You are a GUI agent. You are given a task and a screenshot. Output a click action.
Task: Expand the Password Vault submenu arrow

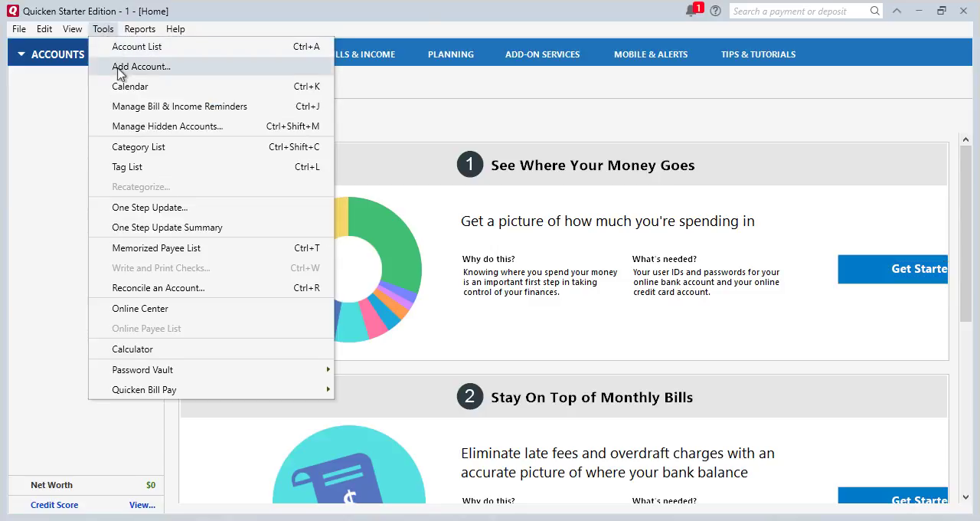[328, 369]
